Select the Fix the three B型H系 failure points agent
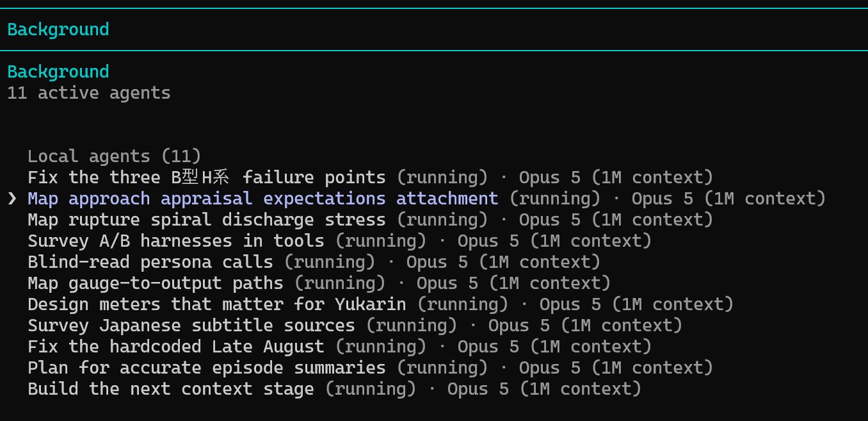 point(370,177)
